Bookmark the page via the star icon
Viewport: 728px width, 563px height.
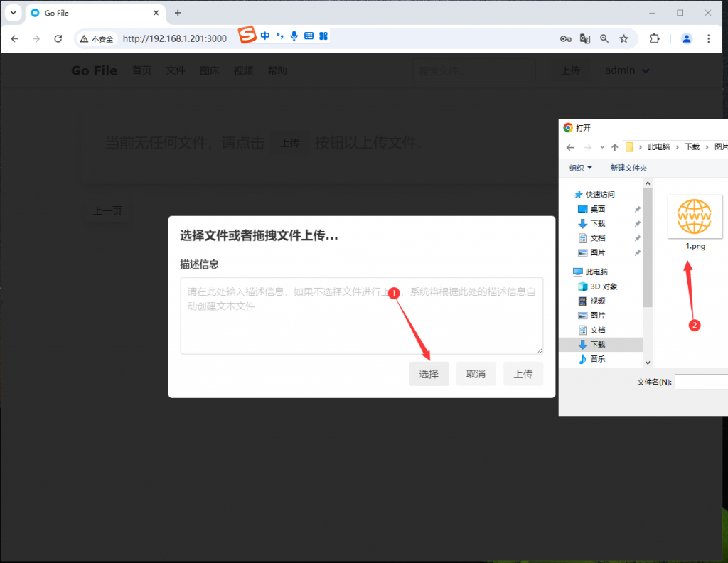(x=624, y=38)
